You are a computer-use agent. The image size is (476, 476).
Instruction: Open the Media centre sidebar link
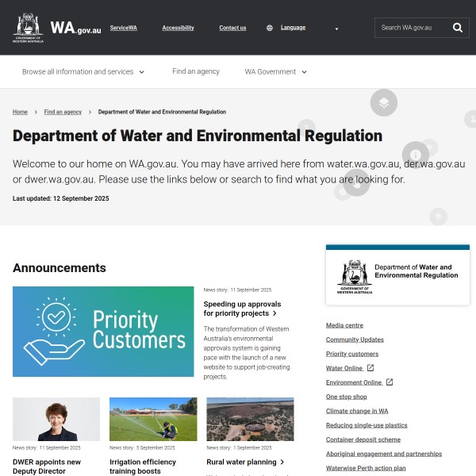pos(344,325)
